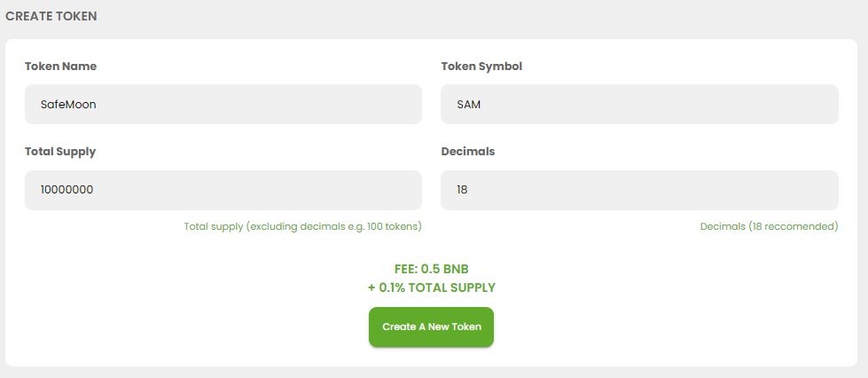Image resolution: width=868 pixels, height=378 pixels.
Task: Click the Token Symbol label
Action: point(481,67)
